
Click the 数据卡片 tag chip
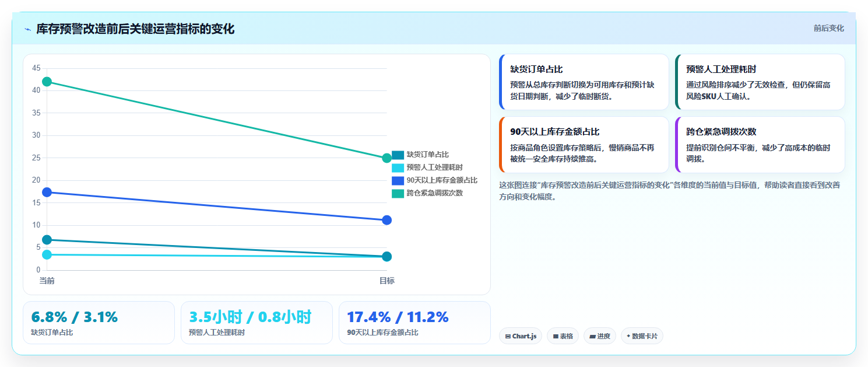point(642,336)
